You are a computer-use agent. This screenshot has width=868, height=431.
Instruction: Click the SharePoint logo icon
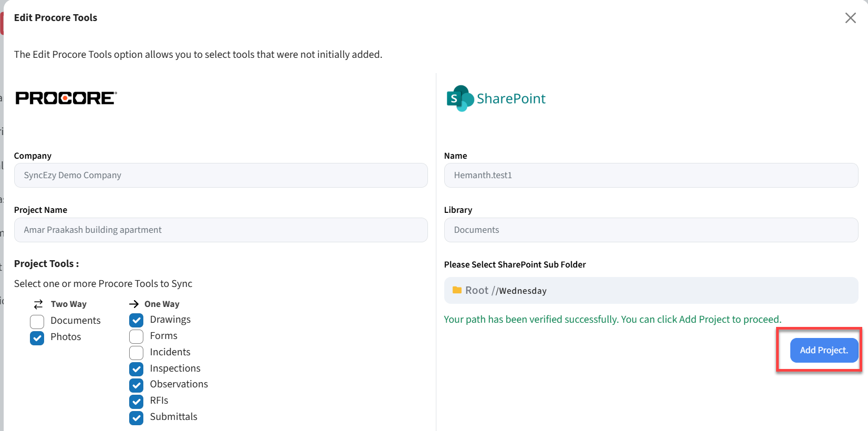459,98
